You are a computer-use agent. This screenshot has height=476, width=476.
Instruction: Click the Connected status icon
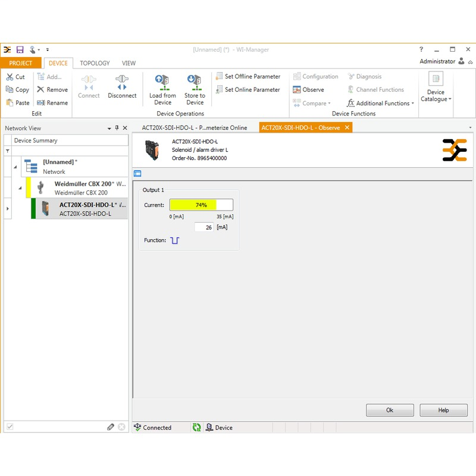coord(137,427)
